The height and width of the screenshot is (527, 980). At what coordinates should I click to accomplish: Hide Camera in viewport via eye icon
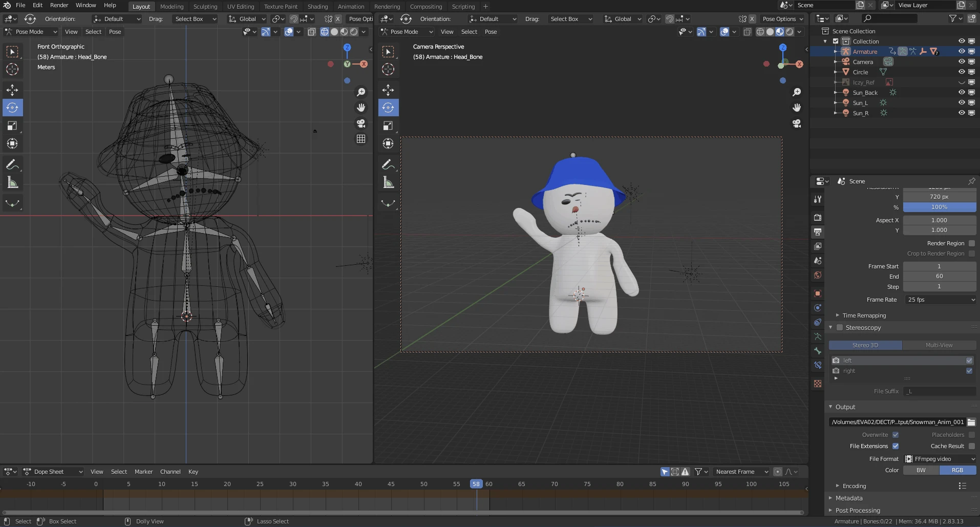coord(962,61)
